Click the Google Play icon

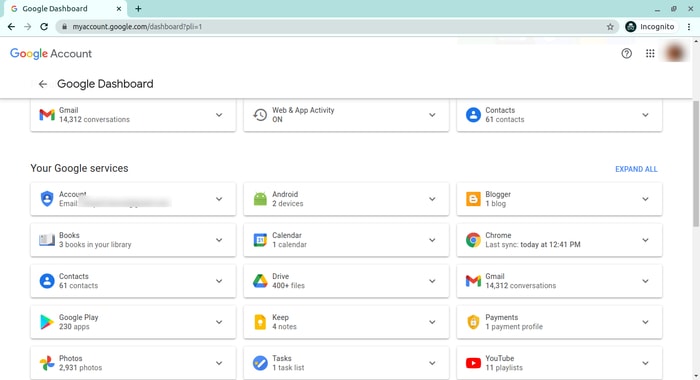point(47,322)
